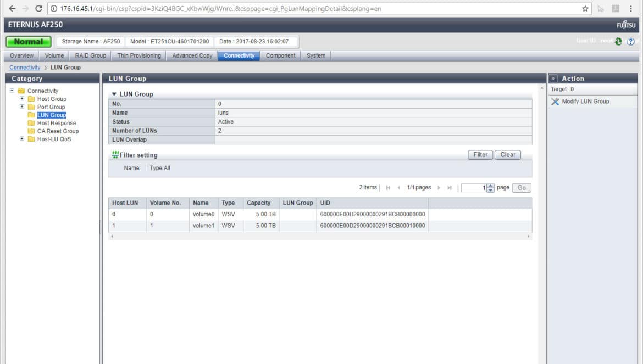Click the Modify LUN Group wrench icon
The height and width of the screenshot is (364, 643).
pos(555,102)
